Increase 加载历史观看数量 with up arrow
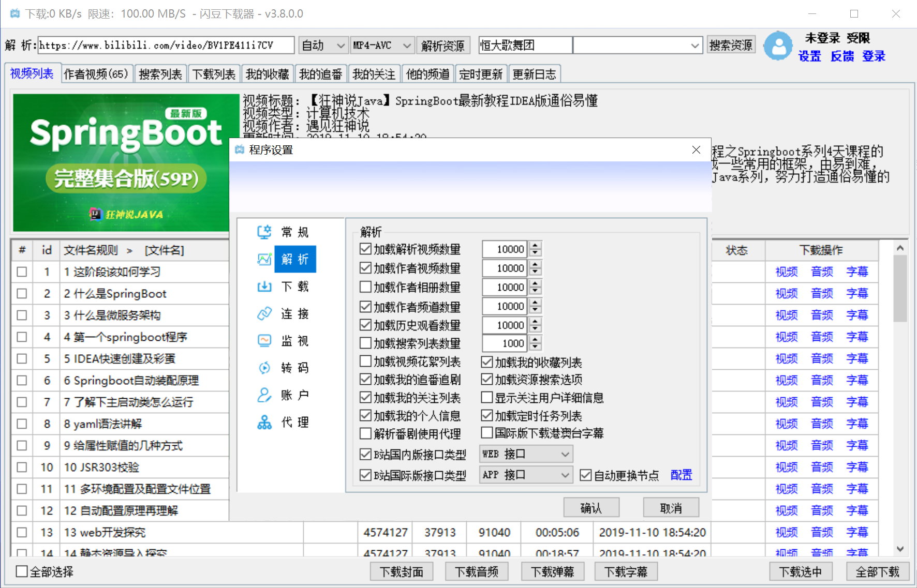917x588 pixels. pyautogui.click(x=536, y=321)
